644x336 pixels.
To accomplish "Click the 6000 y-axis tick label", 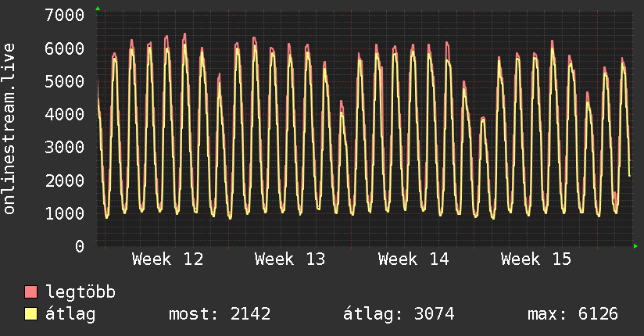I will click(x=65, y=48).
